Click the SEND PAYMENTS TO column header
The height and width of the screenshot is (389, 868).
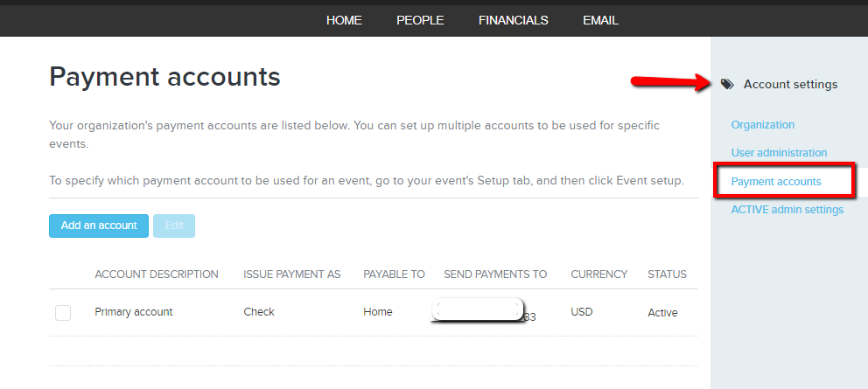495,274
